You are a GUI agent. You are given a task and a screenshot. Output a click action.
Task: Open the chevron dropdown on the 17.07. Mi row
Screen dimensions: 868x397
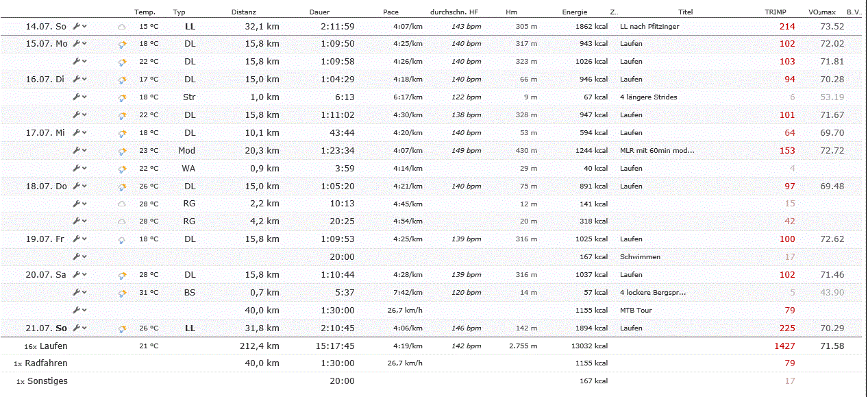coord(85,132)
